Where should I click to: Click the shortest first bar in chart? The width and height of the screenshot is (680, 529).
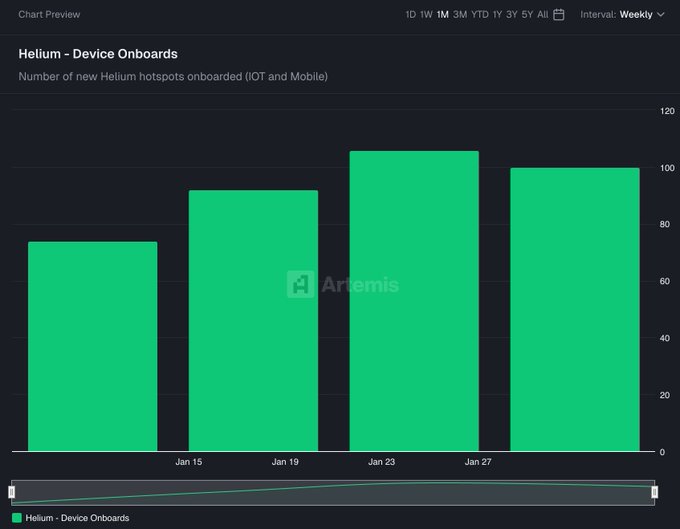pos(92,345)
